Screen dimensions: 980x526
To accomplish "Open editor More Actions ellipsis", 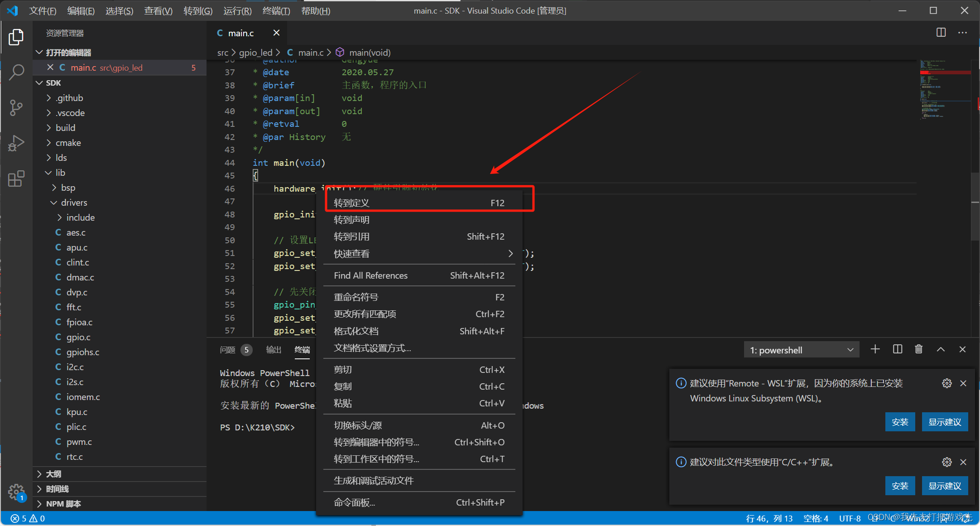I will [962, 33].
